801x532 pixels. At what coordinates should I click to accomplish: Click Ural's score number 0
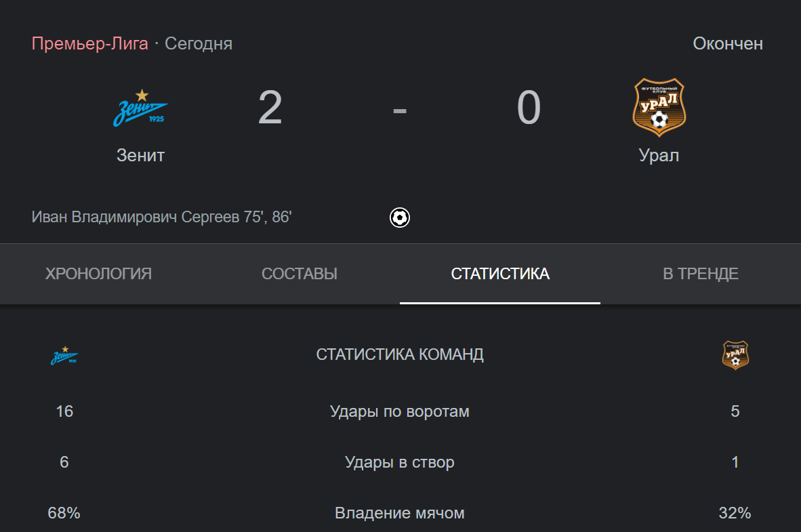click(529, 107)
